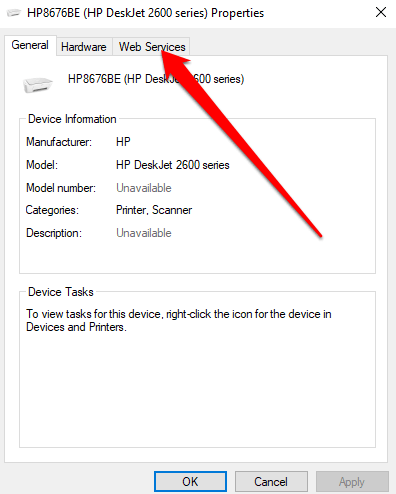Select the General tab
The width and height of the screenshot is (396, 494).
(30, 45)
